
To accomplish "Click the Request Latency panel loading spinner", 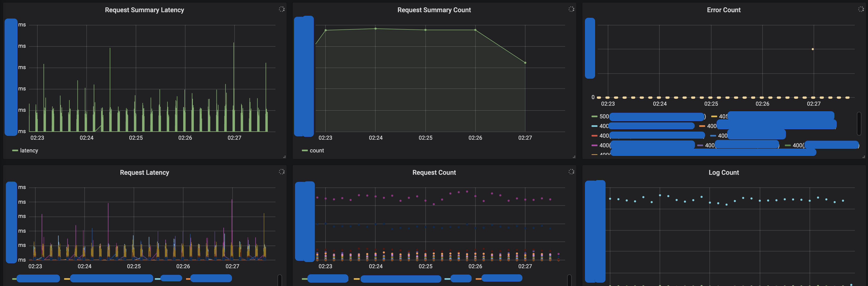I will click(282, 171).
